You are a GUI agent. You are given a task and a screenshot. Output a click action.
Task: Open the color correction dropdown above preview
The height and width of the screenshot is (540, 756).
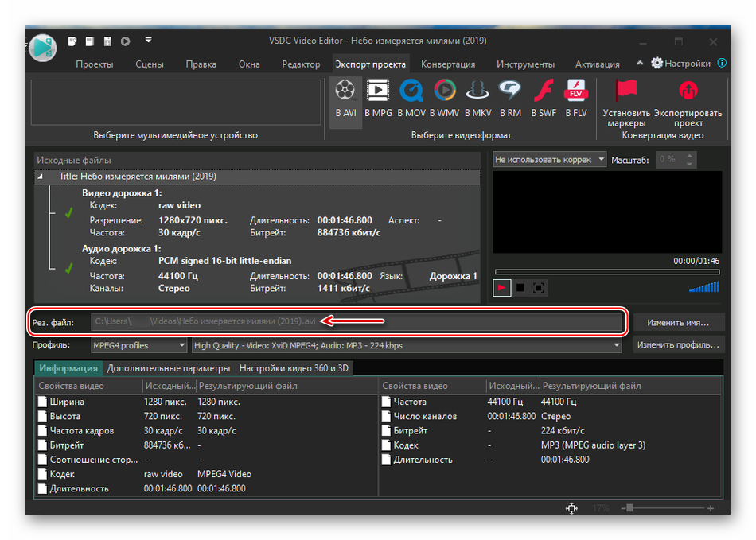pyautogui.click(x=549, y=160)
